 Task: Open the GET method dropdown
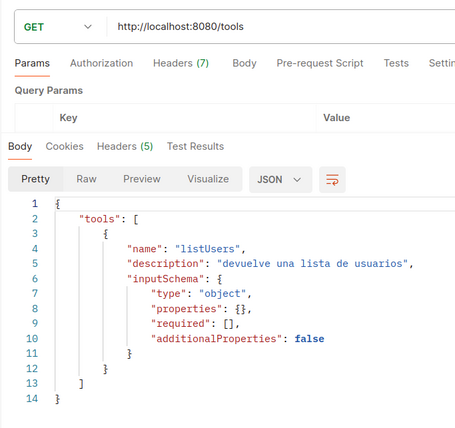57,27
